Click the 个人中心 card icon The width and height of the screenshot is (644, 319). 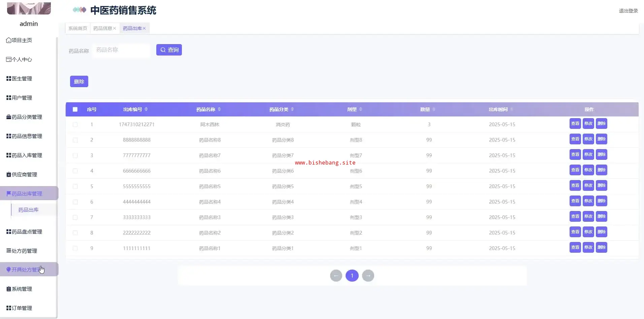9,60
